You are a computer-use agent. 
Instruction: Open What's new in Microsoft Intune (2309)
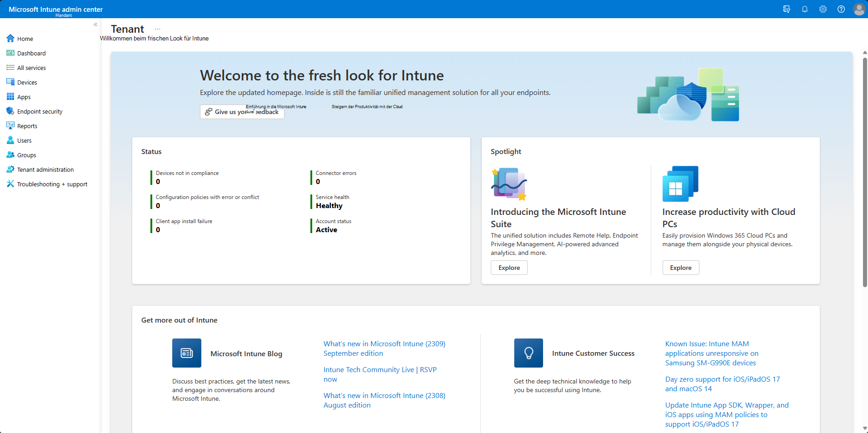384,348
